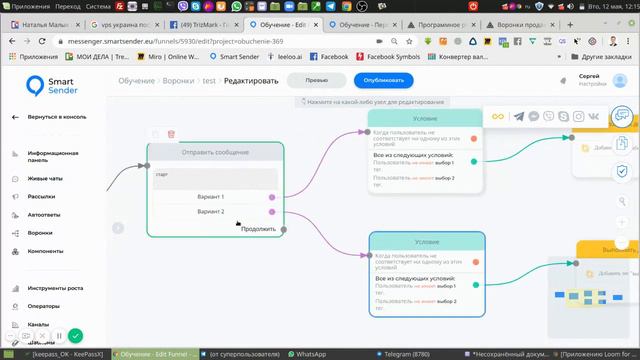Open Рассылки in sidebar
This screenshot has height=360, width=640.
tap(41, 197)
